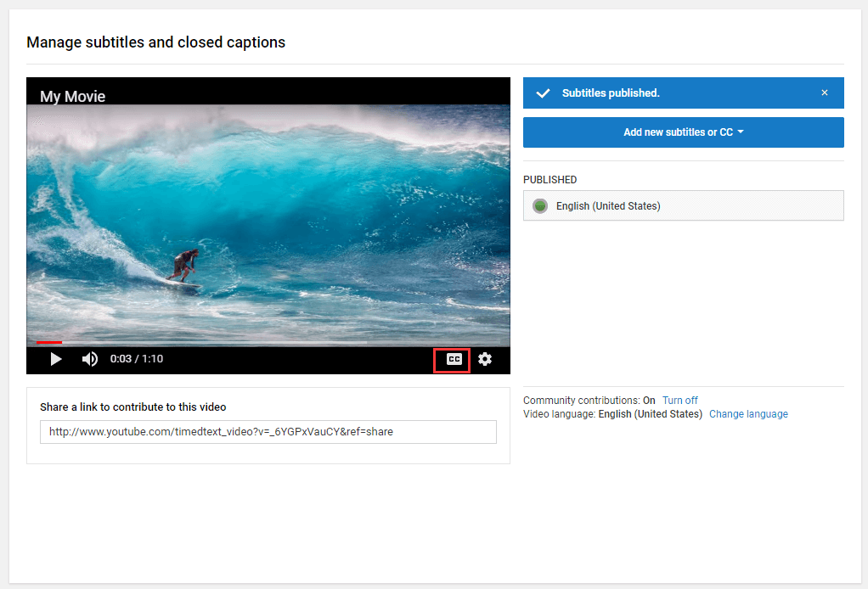Click the My Movie video title
This screenshot has height=589, width=868.
pyautogui.click(x=72, y=96)
